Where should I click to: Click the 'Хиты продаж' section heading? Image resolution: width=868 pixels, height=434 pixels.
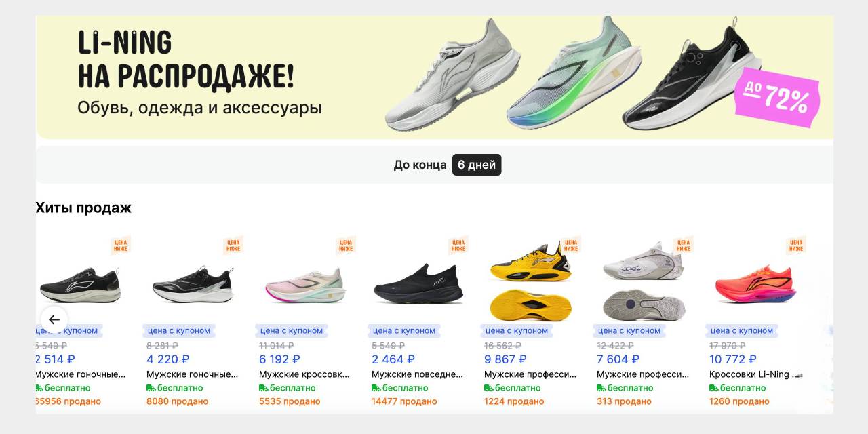click(x=83, y=208)
